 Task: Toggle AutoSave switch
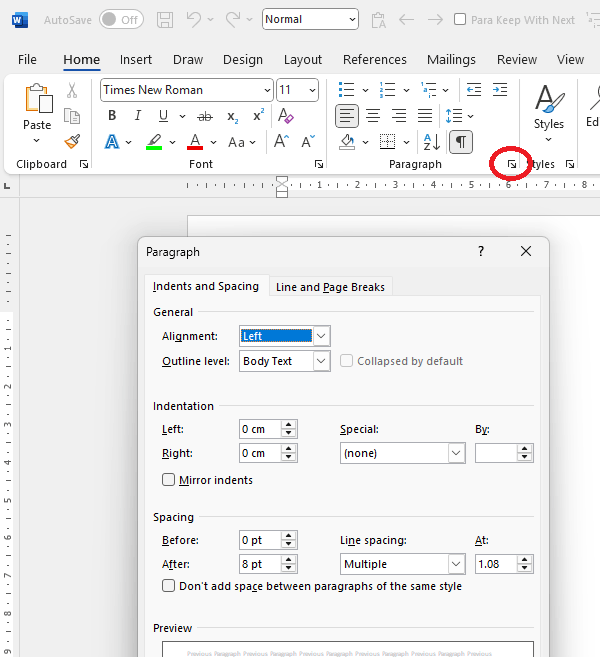[121, 19]
